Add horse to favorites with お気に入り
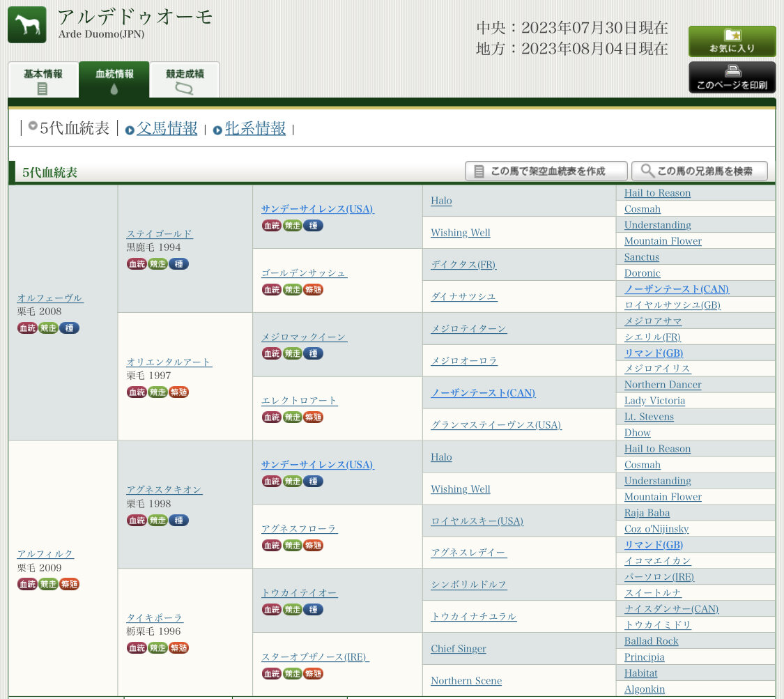Viewport: 784px width, 699px height. 732,41
